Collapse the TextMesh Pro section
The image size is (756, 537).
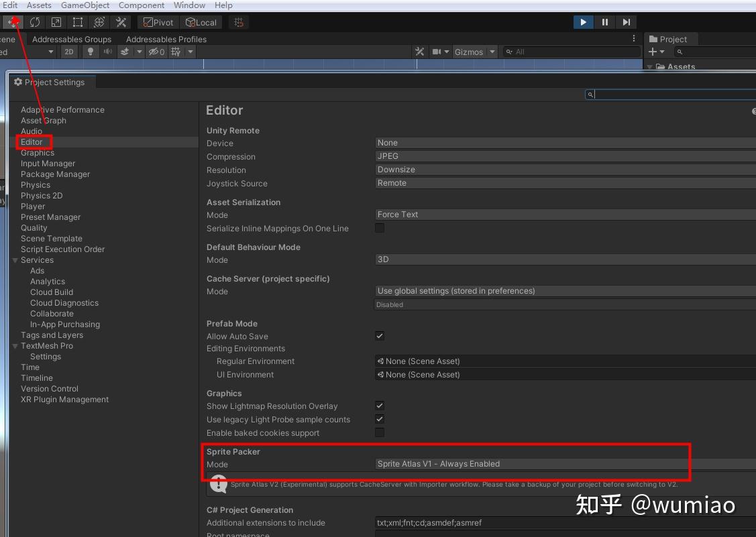(15, 346)
